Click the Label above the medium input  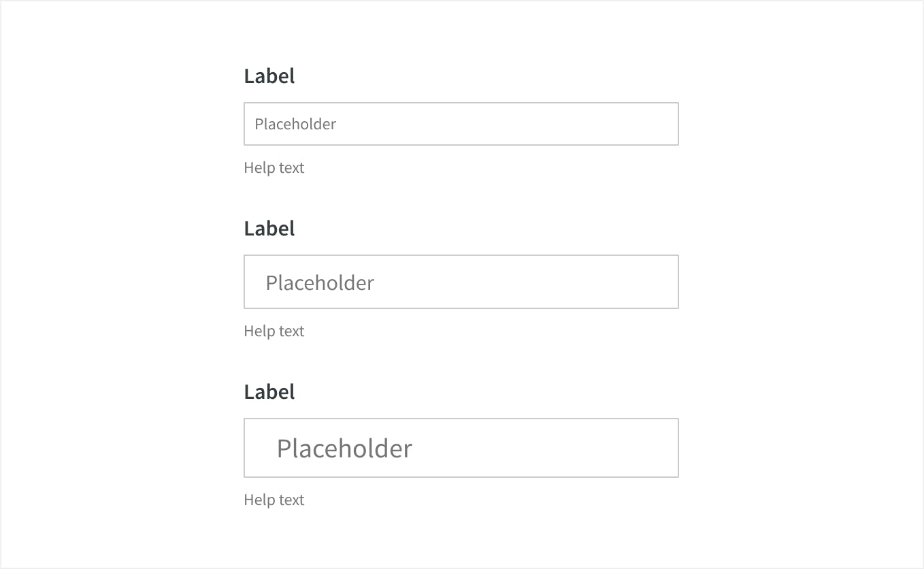269,229
